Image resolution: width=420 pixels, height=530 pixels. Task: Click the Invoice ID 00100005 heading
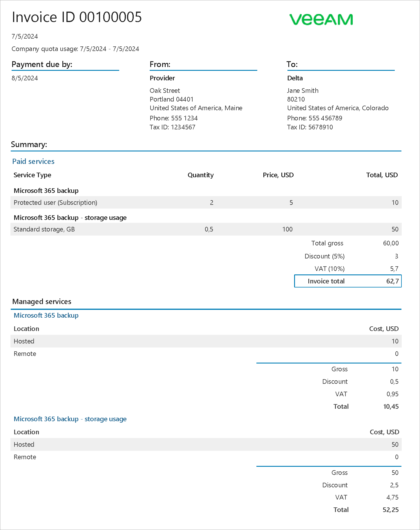pos(77,17)
